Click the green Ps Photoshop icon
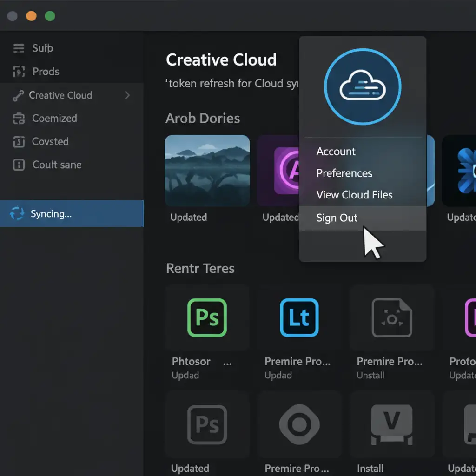Viewport: 476px width, 476px height. click(207, 317)
